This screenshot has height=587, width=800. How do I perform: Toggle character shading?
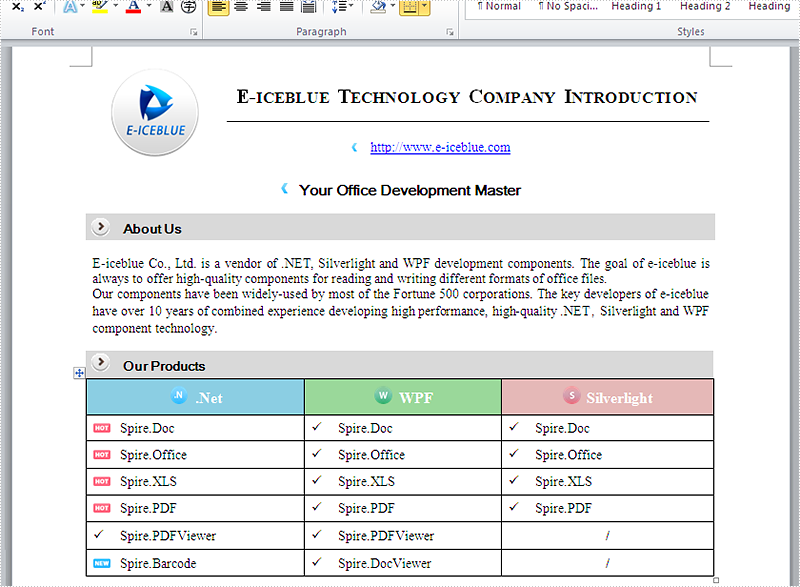click(166, 7)
